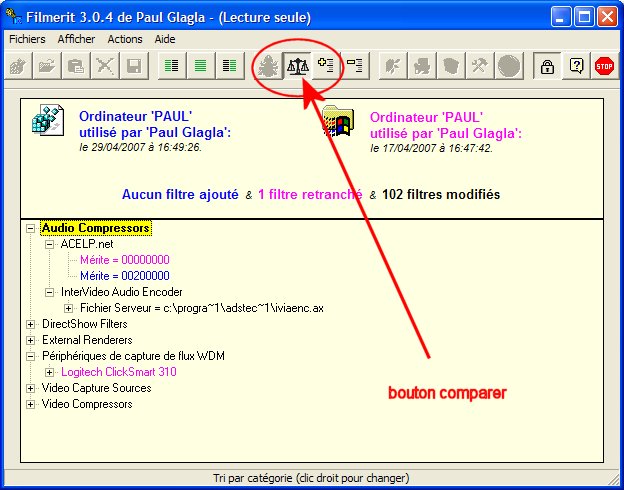
Task: Click the pink Ordinateur 'PAUL' heading
Action: (426, 117)
